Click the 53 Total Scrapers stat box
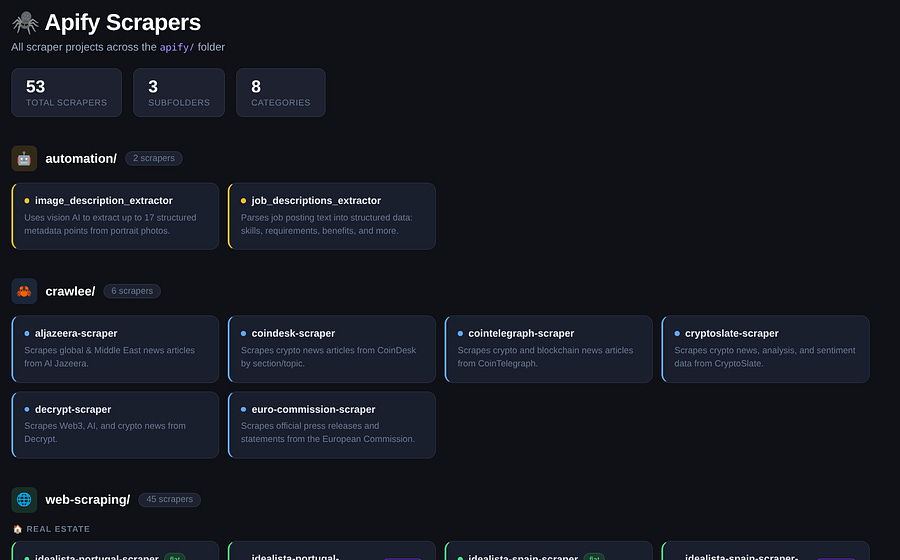 coord(67,93)
